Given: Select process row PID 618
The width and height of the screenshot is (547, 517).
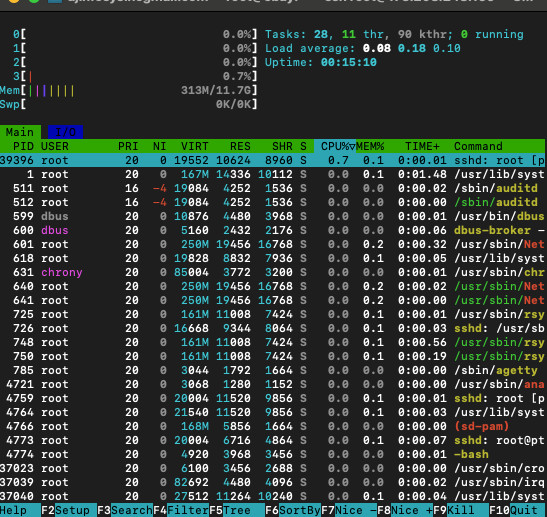Looking at the screenshot, I should tap(272, 258).
